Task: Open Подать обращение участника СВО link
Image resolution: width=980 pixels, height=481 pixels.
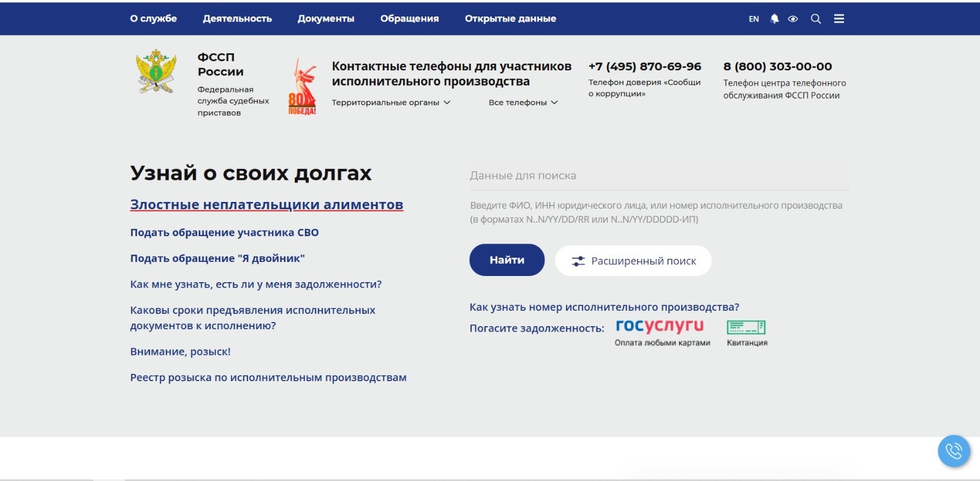Action: 224,233
